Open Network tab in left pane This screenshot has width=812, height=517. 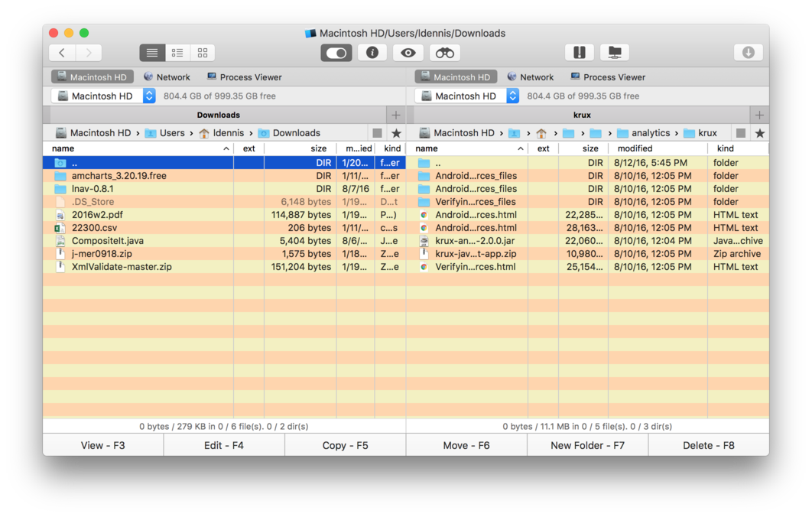(167, 77)
